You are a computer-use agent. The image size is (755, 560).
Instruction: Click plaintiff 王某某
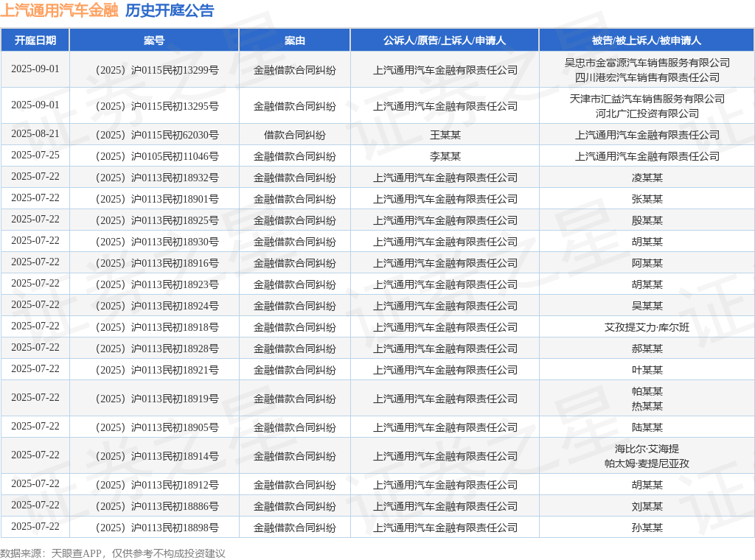445,135
